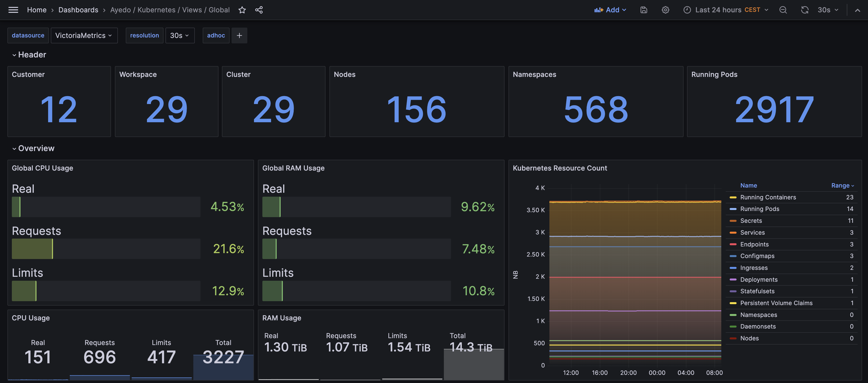This screenshot has width=868, height=383.
Task: Open the VictoriaMetrics datasource dropdown
Action: click(x=84, y=35)
